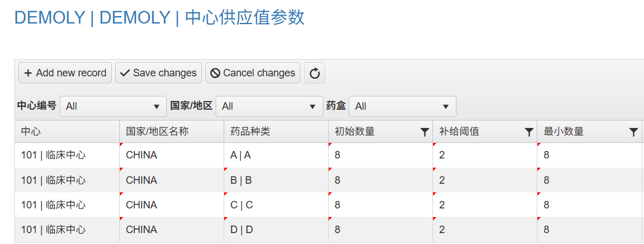
Task: Select the CHINA cell in the first row
Action: [171, 156]
